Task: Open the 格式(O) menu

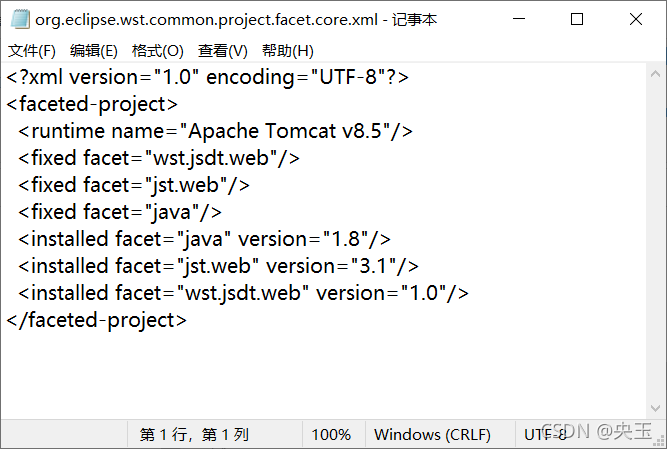Action: [158, 51]
